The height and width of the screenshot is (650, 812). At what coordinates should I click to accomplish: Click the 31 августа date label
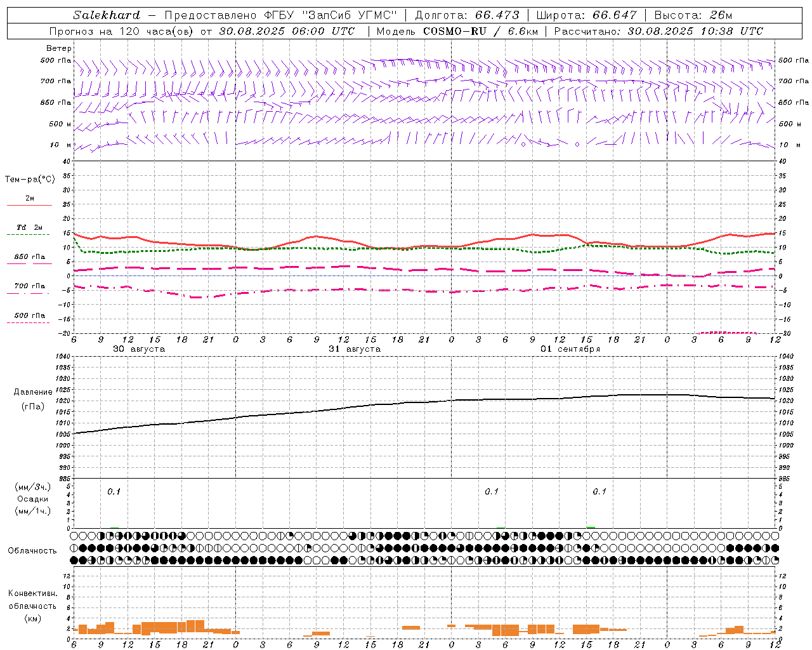click(x=355, y=349)
